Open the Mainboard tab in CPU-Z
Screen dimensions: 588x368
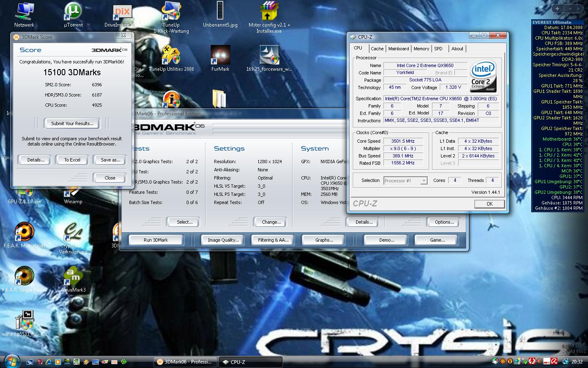(x=399, y=49)
